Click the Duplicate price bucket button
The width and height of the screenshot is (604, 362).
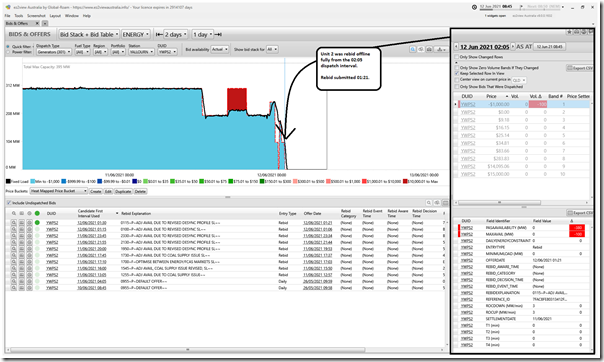123,191
